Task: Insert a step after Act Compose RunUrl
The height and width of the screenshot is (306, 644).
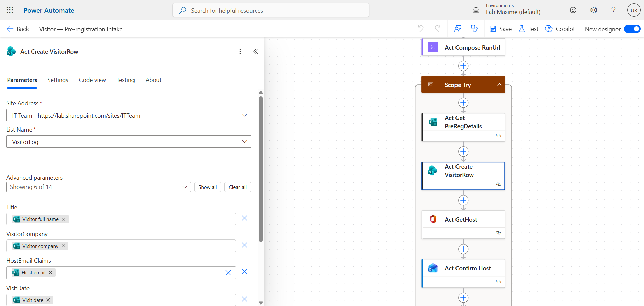Action: (x=463, y=66)
